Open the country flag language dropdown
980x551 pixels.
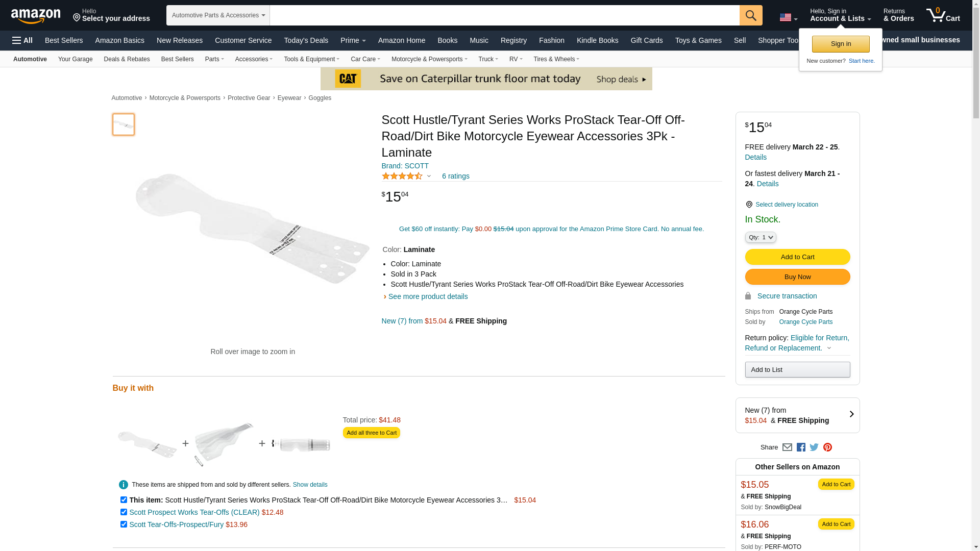(x=788, y=18)
